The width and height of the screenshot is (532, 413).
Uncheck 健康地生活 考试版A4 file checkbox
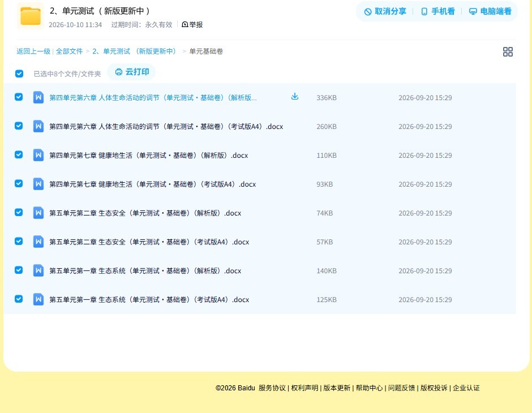coord(19,183)
